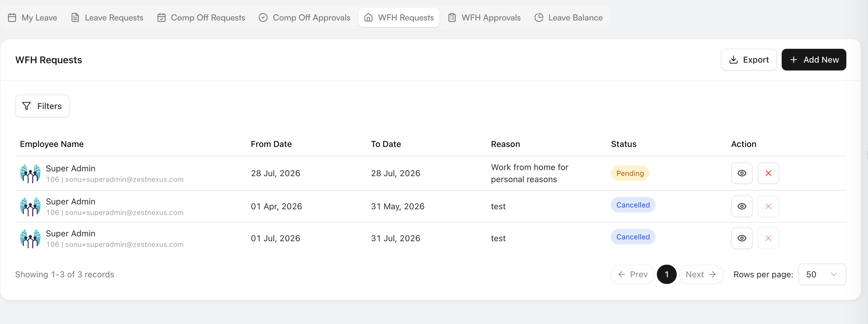Click the X icon in 01 Jul row
Image resolution: width=868 pixels, height=324 pixels.
tap(768, 238)
